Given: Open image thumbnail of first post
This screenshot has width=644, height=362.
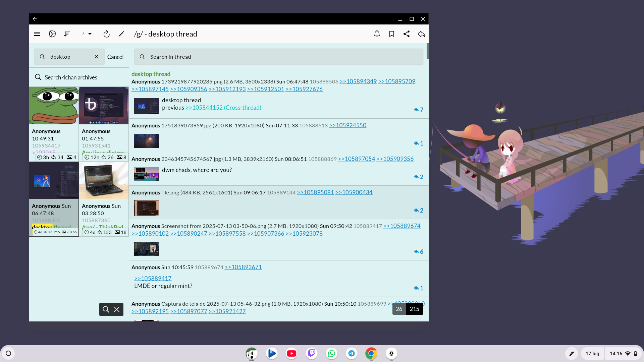Looking at the screenshot, I should click(147, 106).
